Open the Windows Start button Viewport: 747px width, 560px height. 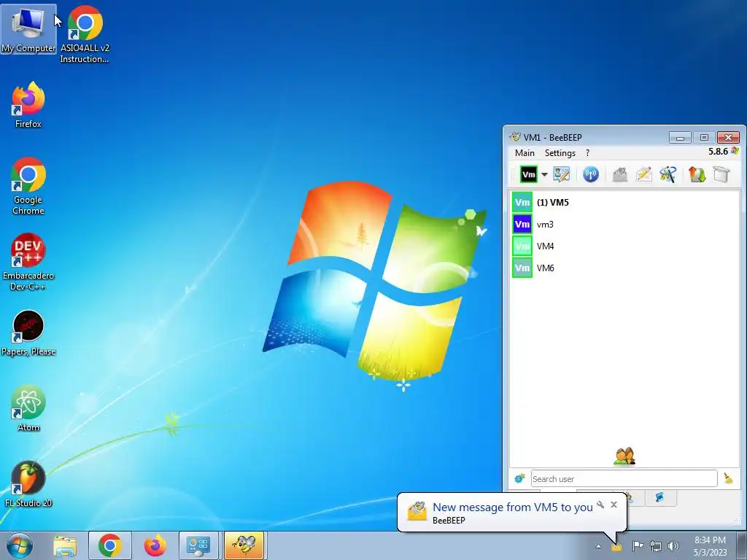20,545
